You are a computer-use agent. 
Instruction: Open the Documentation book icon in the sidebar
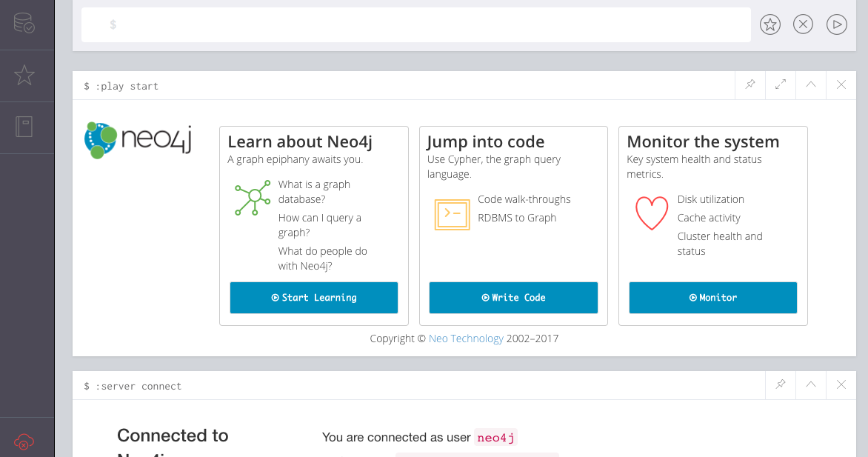pos(24,127)
